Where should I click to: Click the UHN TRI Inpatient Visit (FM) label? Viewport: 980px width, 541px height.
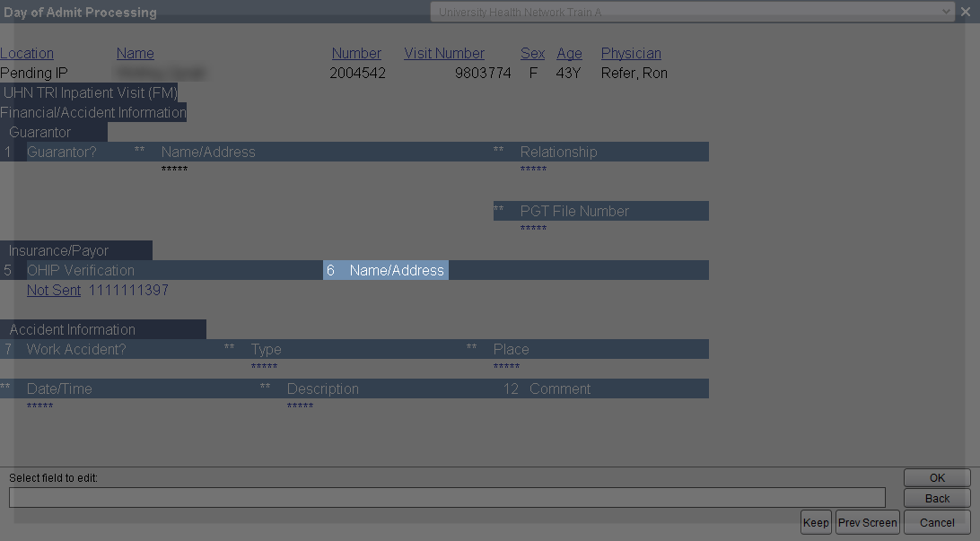[90, 92]
